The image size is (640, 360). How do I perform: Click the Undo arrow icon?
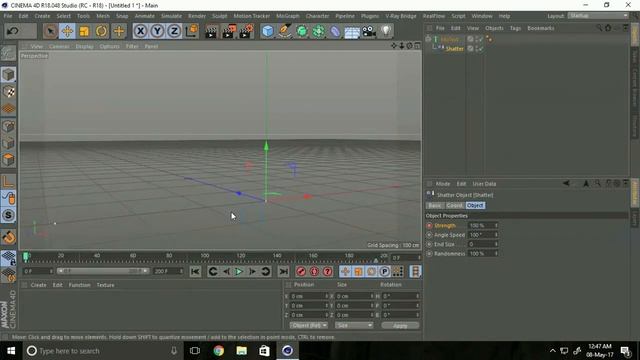point(13,31)
